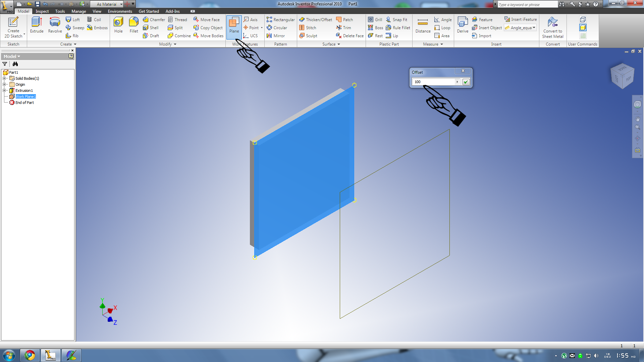Select Work Plane1 in browser tree

25,97
